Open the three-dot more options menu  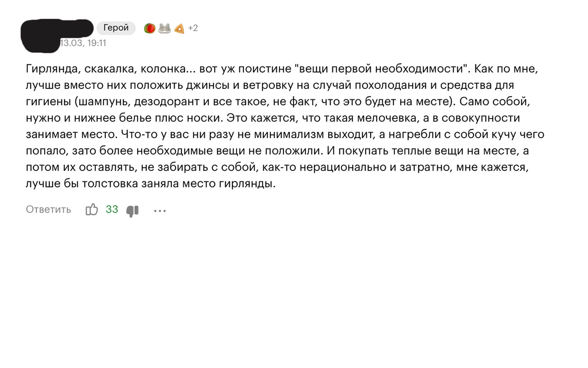[160, 211]
